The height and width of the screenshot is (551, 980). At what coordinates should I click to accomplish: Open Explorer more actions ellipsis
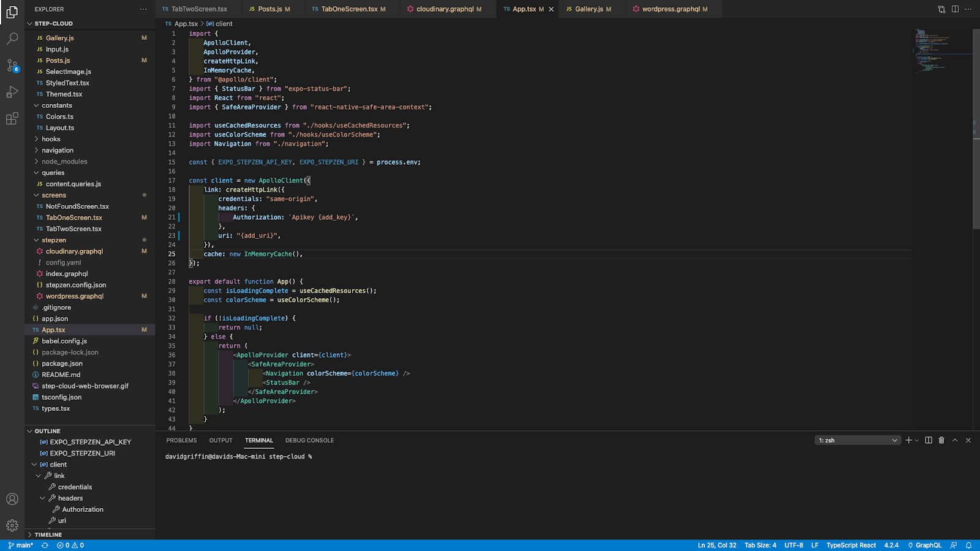click(143, 9)
